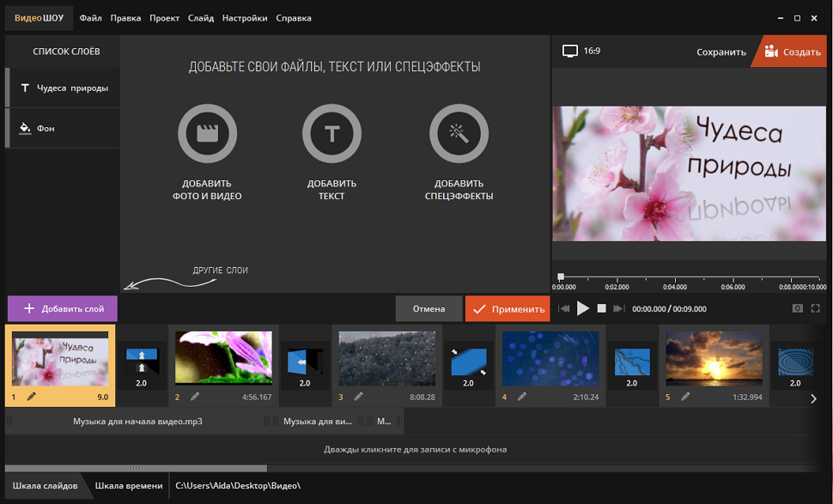Image resolution: width=833 pixels, height=504 pixels.
Task: Click the Add Photo and Video circle icon
Action: tap(207, 133)
